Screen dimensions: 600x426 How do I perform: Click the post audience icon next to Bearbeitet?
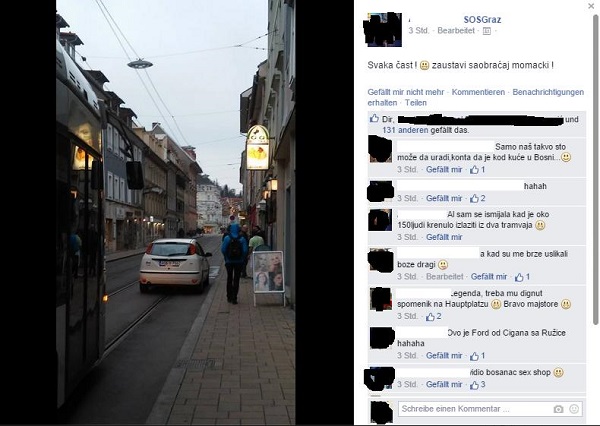coord(487,31)
